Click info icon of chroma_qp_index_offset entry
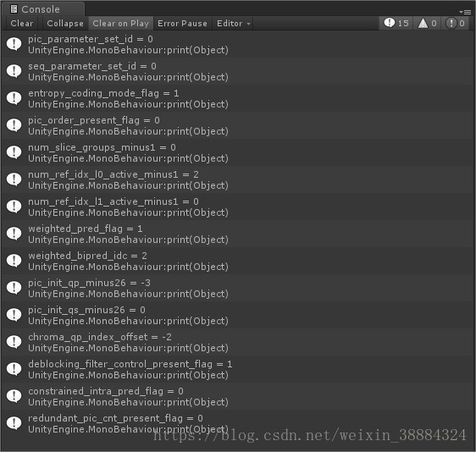This screenshot has width=476, height=452. 14,342
